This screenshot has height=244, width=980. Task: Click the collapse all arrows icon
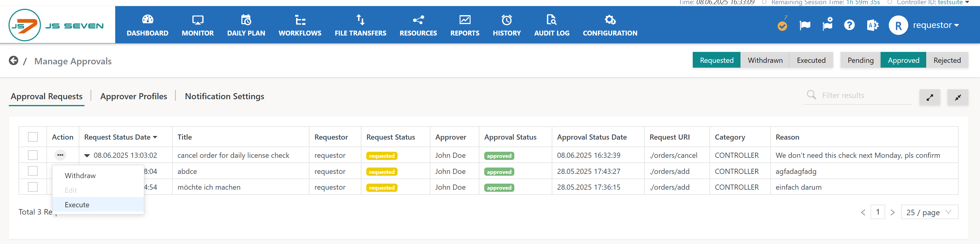[x=958, y=98]
